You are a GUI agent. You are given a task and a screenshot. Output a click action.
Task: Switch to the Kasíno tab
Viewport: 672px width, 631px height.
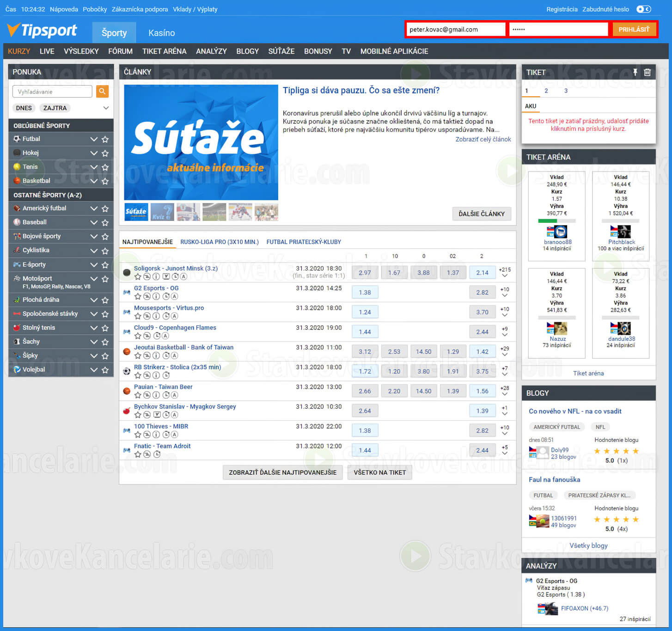coord(162,33)
